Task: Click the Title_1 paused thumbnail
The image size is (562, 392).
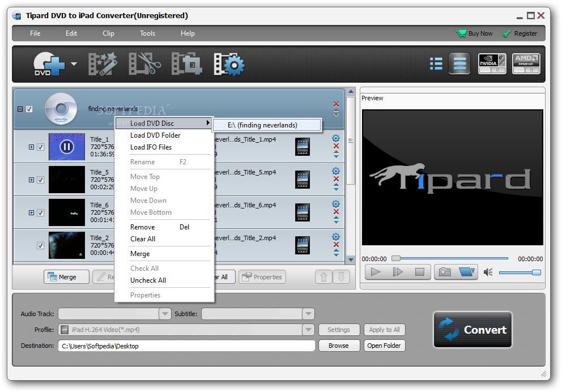Action: click(x=67, y=147)
